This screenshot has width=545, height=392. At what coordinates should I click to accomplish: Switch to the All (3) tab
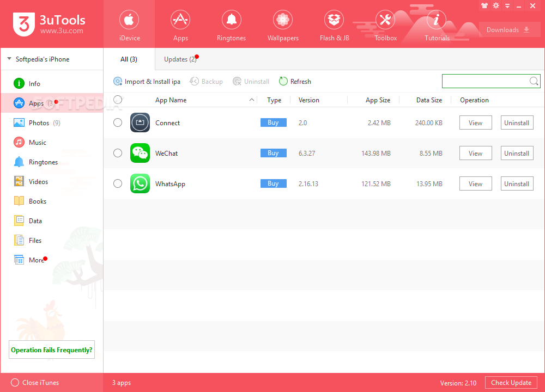(129, 59)
